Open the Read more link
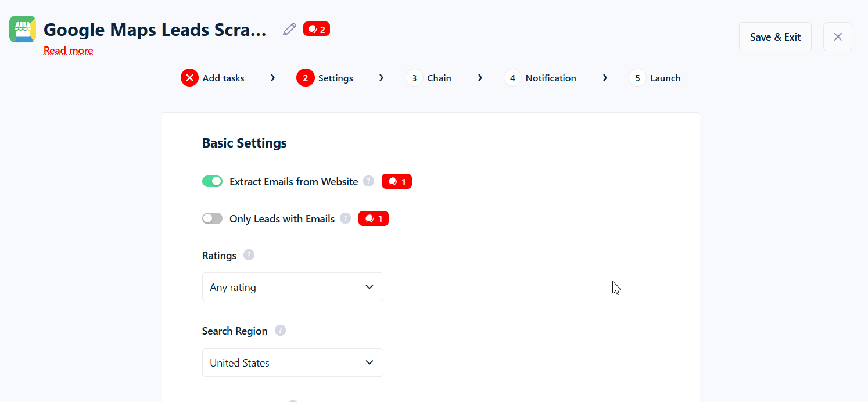Screen dimensions: 868x402 pyautogui.click(x=68, y=51)
